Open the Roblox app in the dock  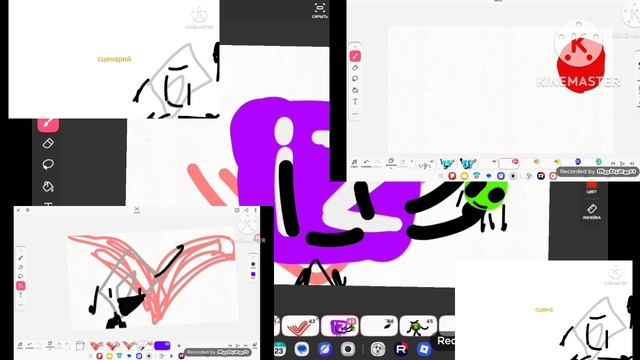coord(424,349)
